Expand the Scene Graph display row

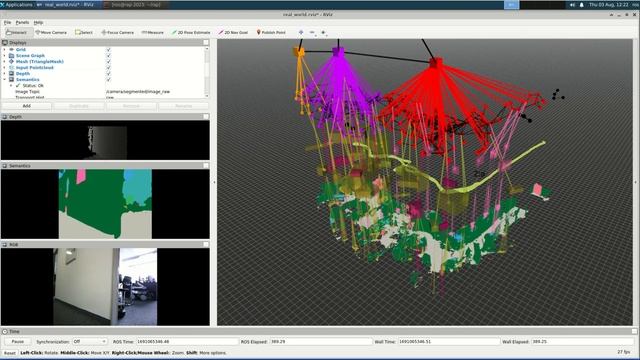[x=4, y=56]
